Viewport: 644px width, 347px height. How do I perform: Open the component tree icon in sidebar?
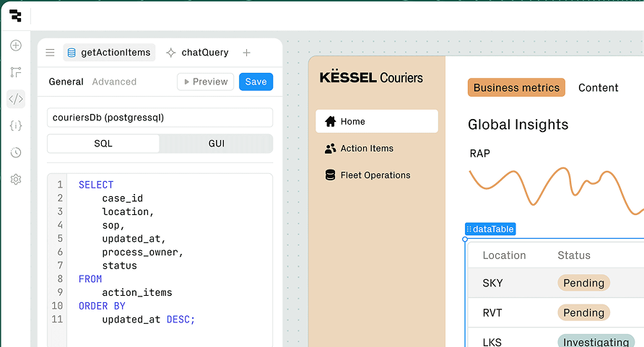coord(16,72)
